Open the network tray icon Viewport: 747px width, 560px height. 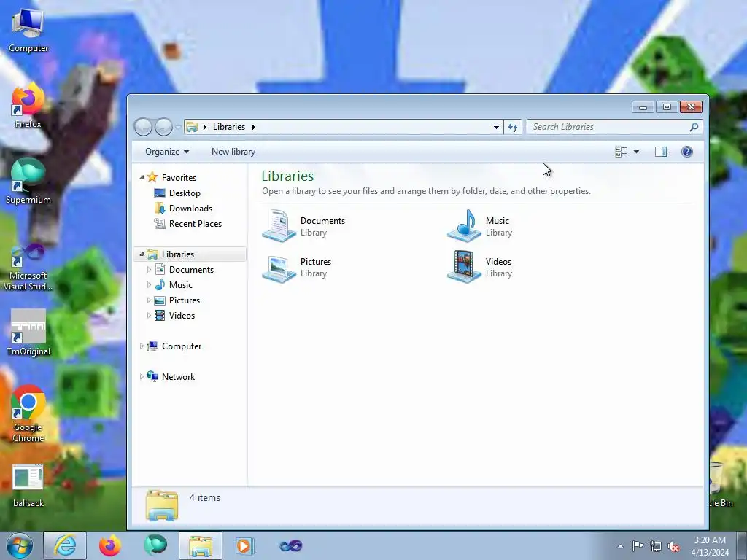(656, 546)
